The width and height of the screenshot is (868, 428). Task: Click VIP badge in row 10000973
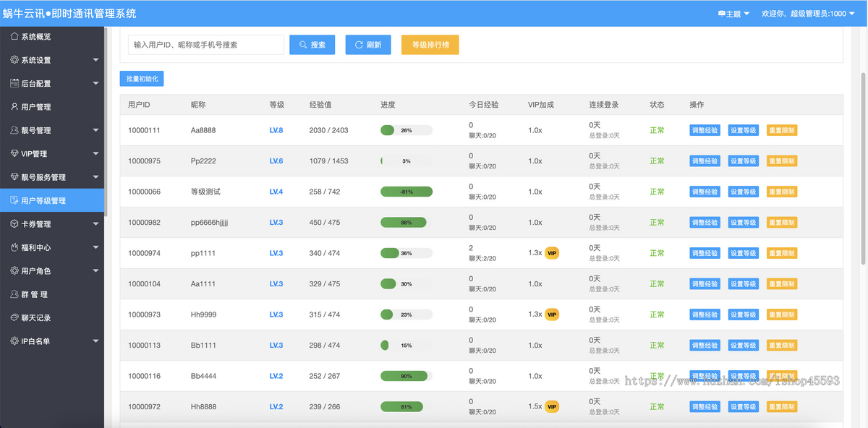pos(552,314)
